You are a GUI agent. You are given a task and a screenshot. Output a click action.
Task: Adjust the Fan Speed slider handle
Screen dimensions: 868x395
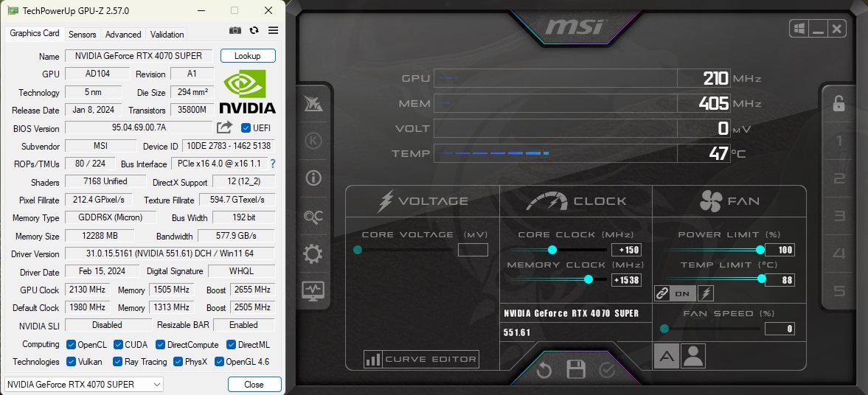coord(664,329)
